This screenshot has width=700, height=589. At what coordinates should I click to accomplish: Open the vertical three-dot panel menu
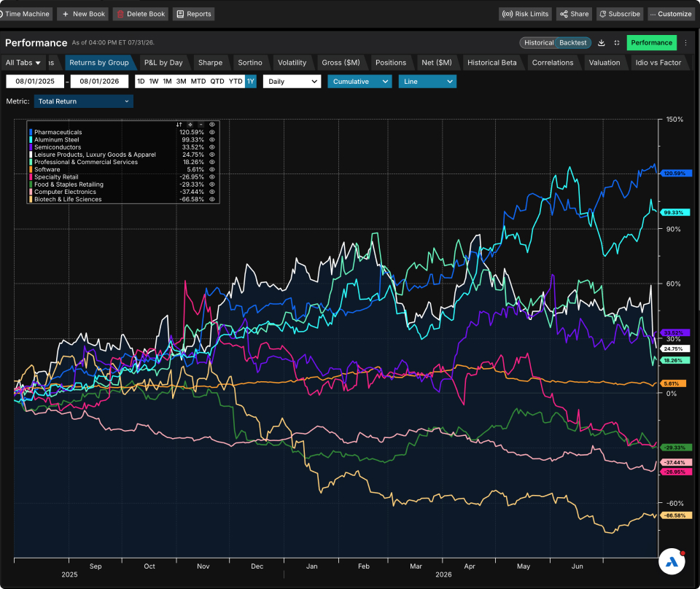pos(686,43)
